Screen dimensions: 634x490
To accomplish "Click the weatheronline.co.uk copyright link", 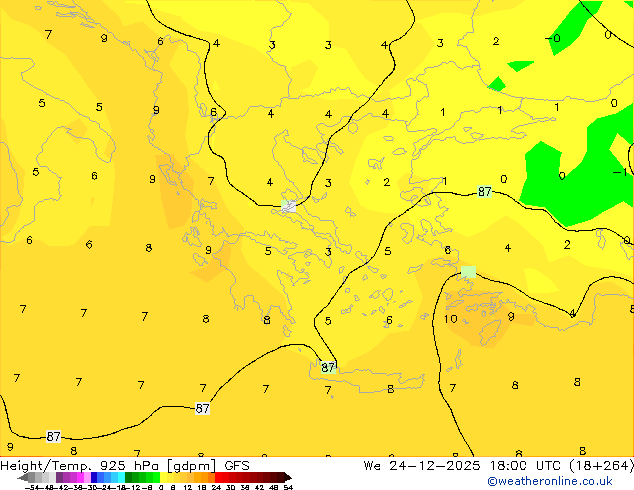I will tap(550, 481).
